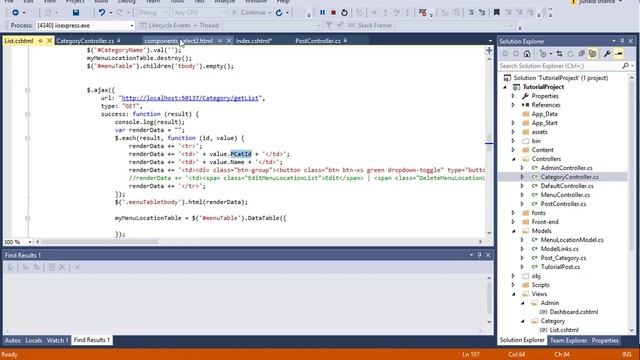Pin the Solution Explorer panel
This screenshot has height=360, width=640.
[x=622, y=41]
